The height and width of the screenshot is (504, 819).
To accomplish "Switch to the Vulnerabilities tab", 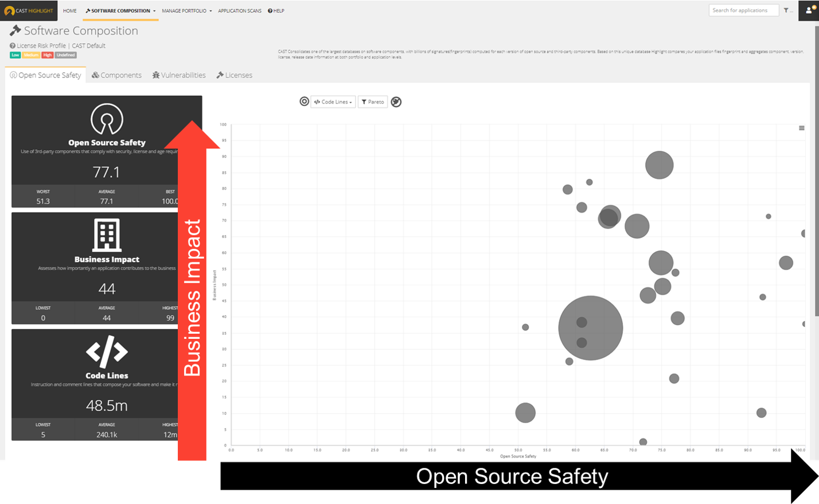I will pos(179,75).
